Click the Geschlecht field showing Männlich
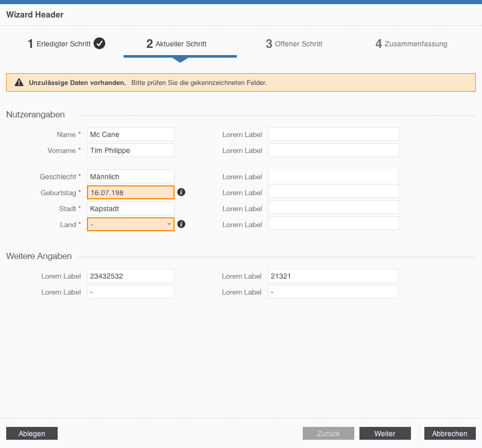Screen dimensions: 482x448 (131, 177)
